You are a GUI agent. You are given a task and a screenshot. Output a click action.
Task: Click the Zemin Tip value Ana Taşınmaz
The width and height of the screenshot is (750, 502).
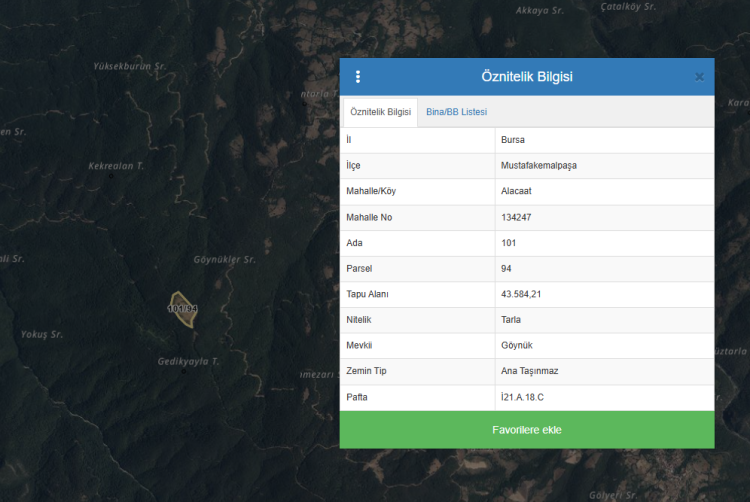tap(529, 372)
